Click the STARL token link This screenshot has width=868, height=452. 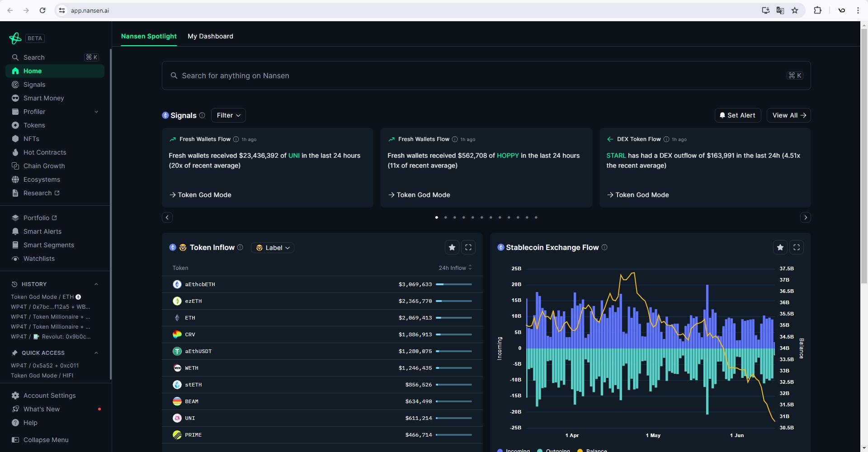click(x=616, y=155)
